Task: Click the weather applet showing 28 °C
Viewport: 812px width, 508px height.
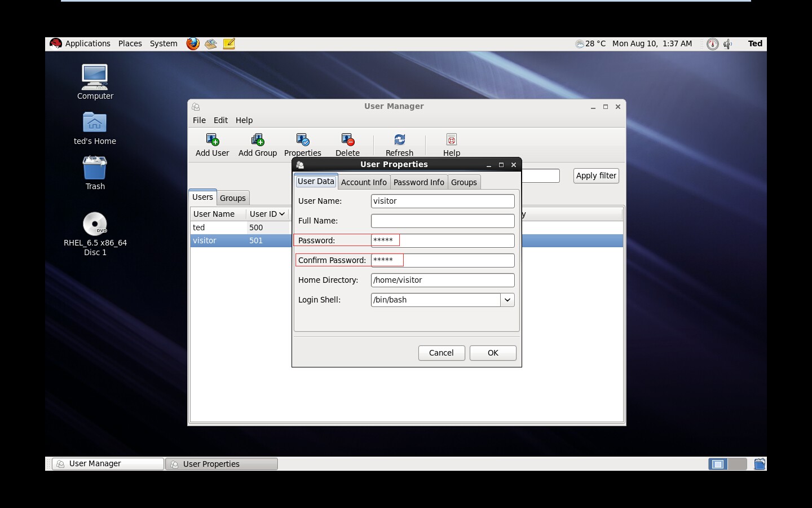Action: [590, 43]
